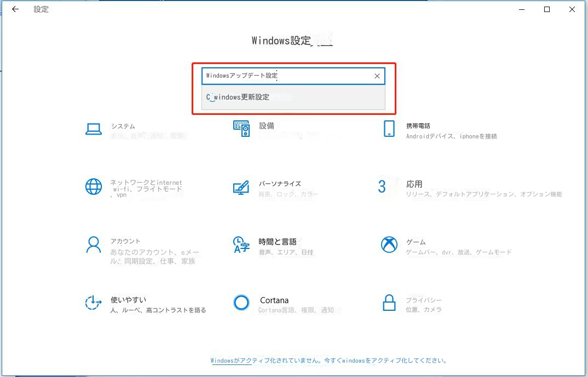Minimize the 設定 window
The height and width of the screenshot is (377, 588).
522,9
